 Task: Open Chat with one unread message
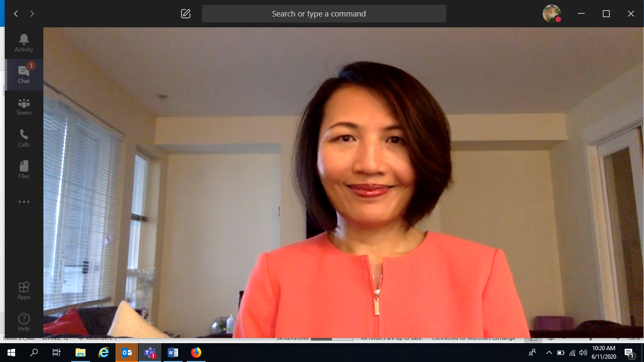[24, 74]
